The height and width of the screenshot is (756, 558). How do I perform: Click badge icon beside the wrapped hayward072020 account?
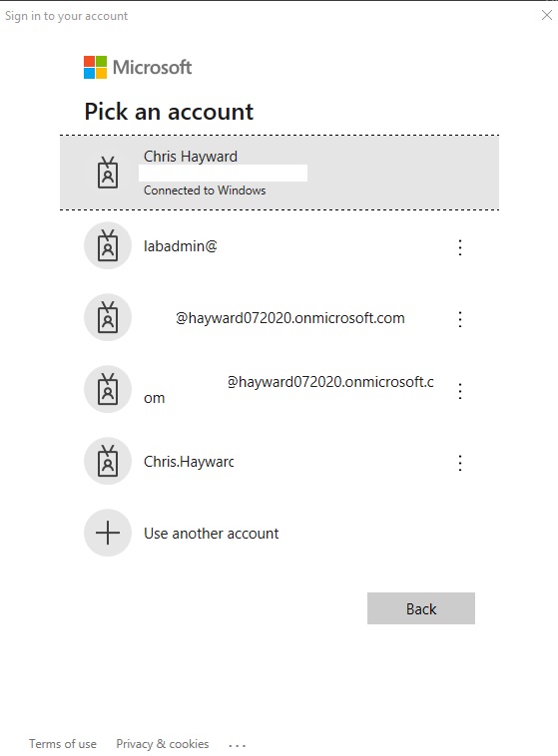pyautogui.click(x=108, y=389)
